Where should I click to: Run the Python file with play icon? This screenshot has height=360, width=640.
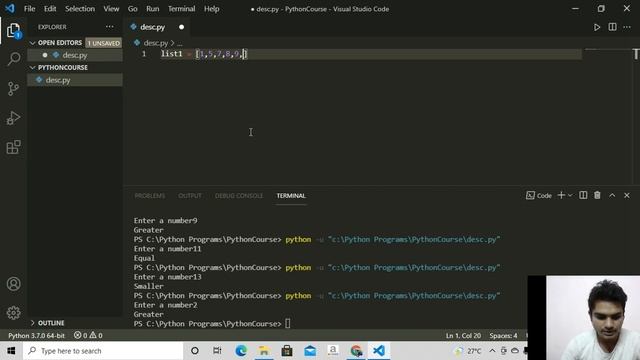click(597, 27)
